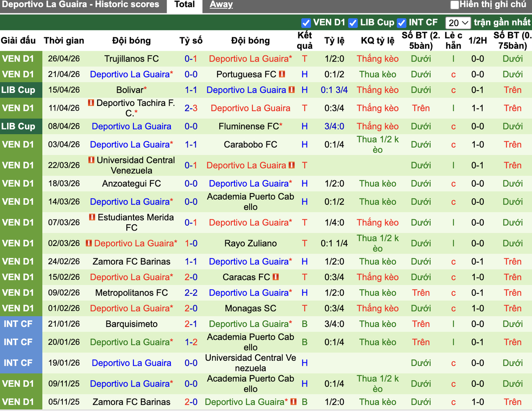Click the 2-1 score in the Barquisimeto match

191,324
